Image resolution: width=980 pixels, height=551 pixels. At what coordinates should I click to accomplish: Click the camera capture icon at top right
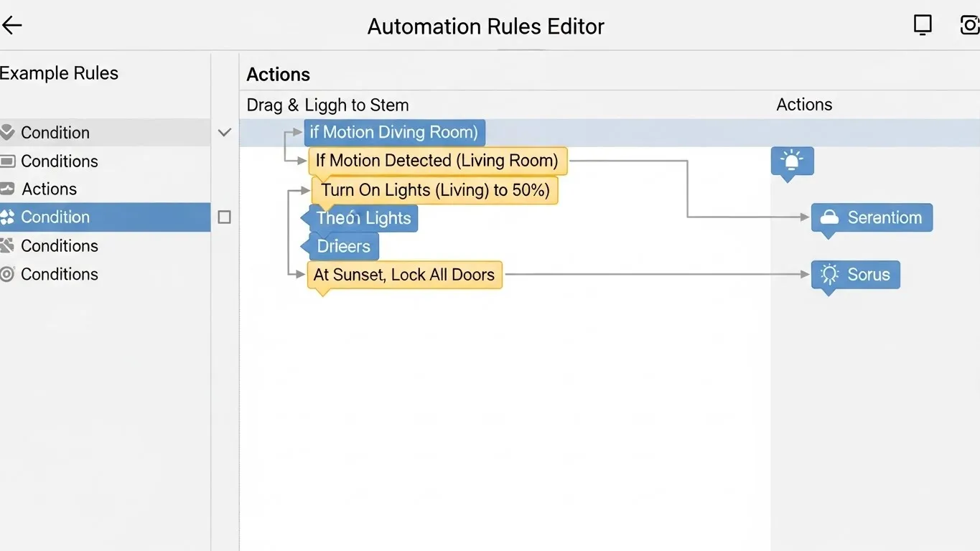[x=971, y=24]
